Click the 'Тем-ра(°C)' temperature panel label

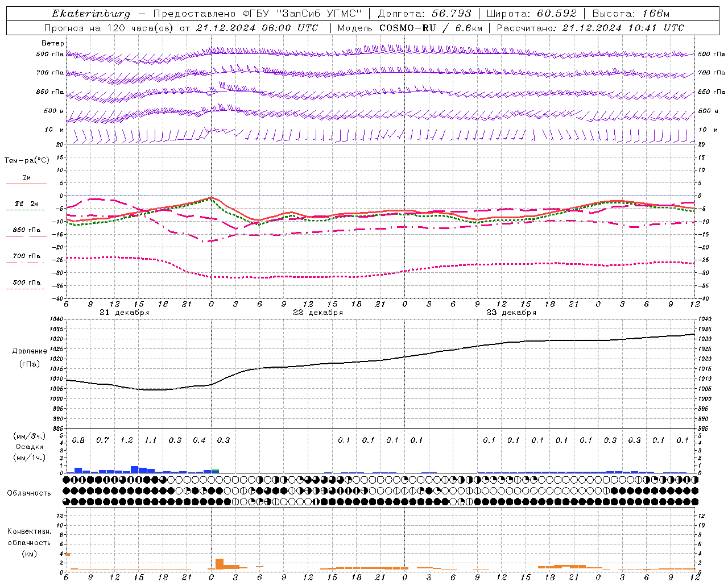pyautogui.click(x=27, y=161)
